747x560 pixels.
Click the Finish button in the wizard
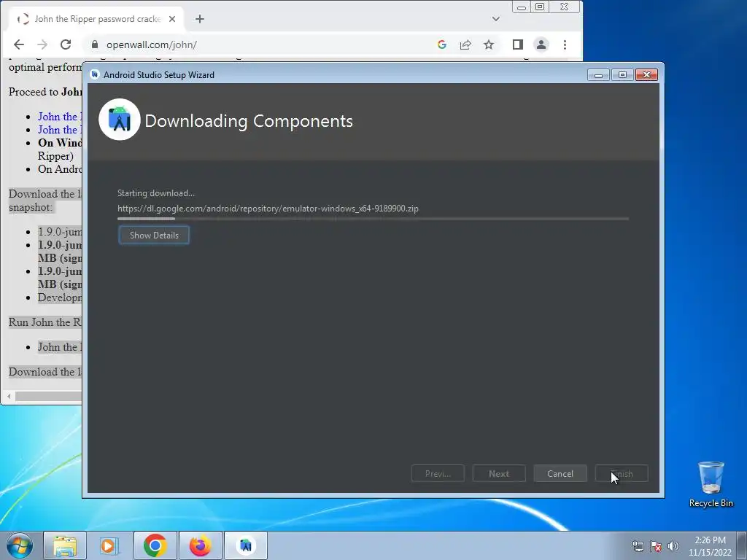point(622,474)
